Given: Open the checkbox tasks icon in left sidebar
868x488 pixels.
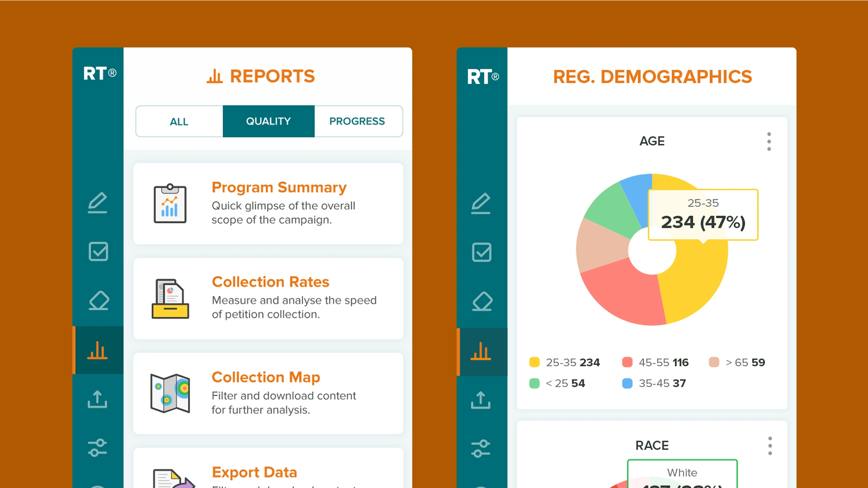Looking at the screenshot, I should point(98,251).
